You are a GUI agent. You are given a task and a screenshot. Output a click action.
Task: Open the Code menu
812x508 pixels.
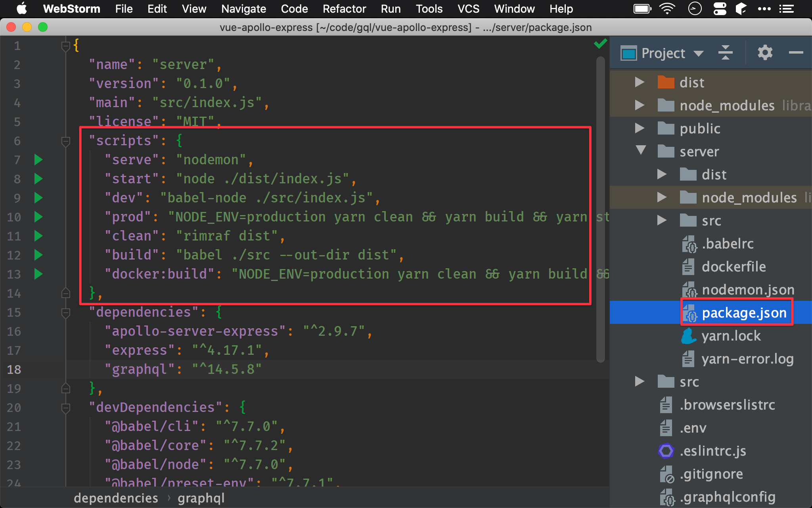pos(294,9)
